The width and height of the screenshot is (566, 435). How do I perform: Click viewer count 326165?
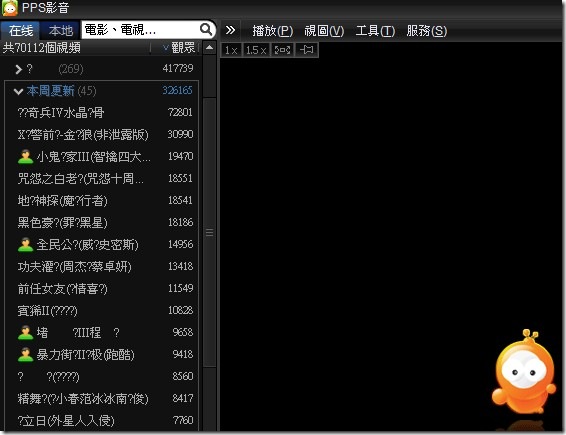pos(177,90)
